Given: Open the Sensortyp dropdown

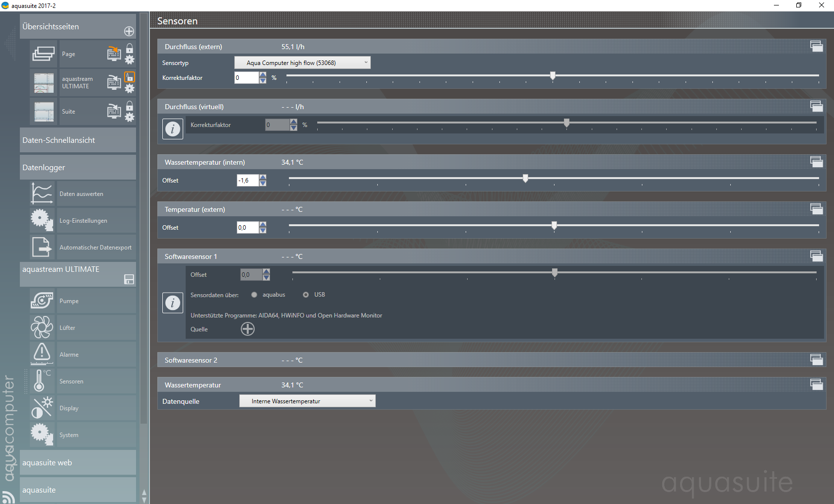Looking at the screenshot, I should pos(302,63).
